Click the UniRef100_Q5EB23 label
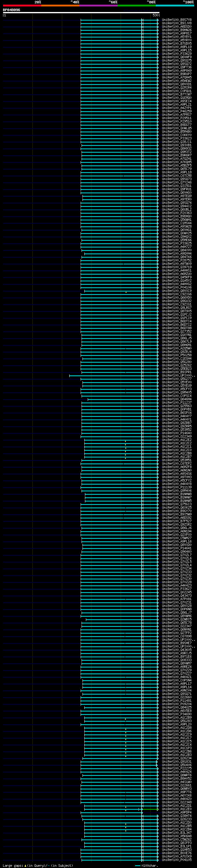 coord(177,369)
